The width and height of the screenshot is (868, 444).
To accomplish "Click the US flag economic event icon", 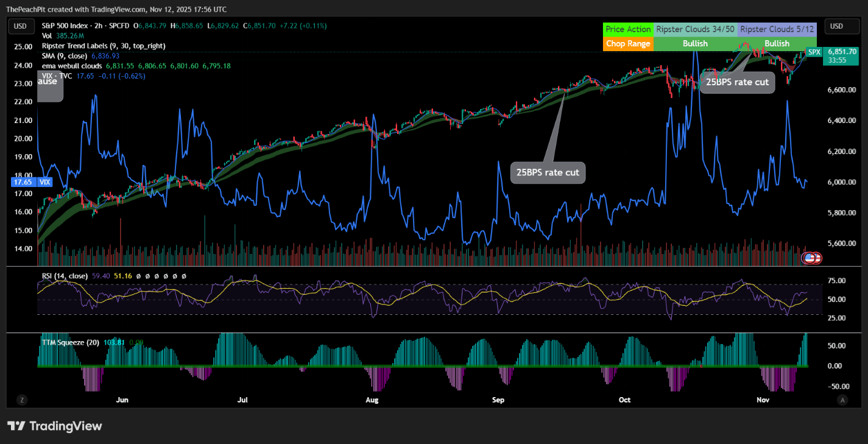I will coord(810,258).
